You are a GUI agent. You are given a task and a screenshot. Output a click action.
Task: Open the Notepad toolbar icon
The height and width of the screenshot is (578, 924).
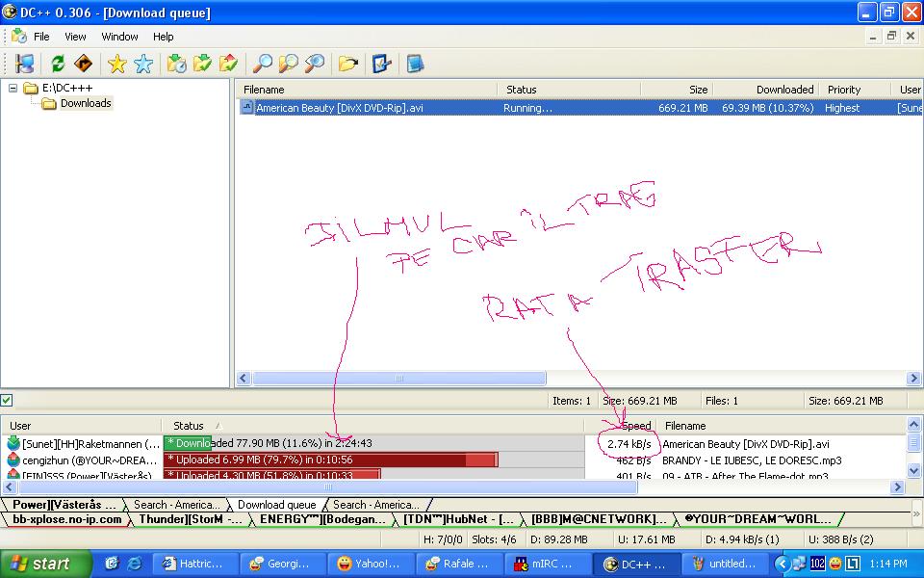tap(415, 64)
